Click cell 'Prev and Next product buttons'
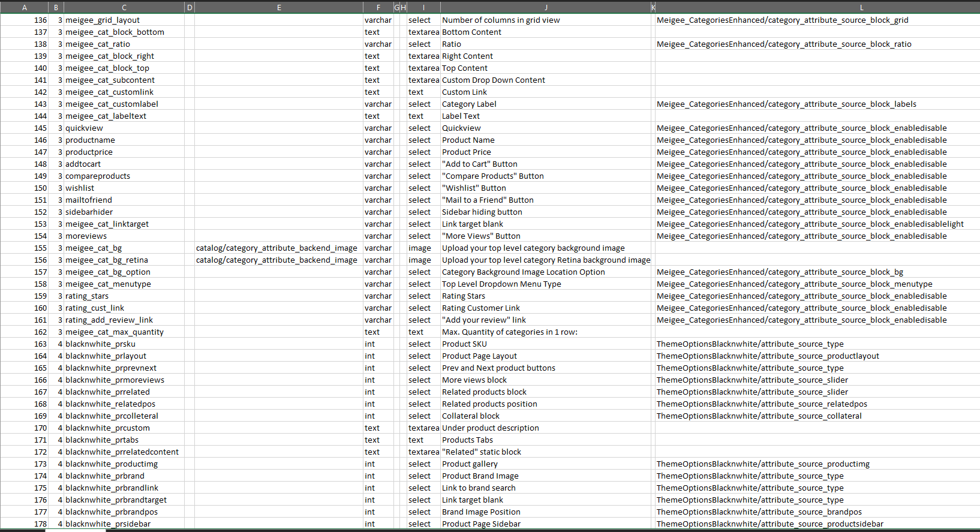The image size is (980, 532). (x=546, y=368)
